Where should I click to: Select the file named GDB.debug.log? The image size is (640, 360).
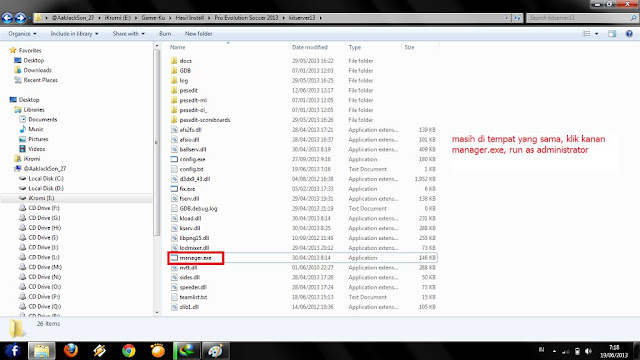(198, 209)
